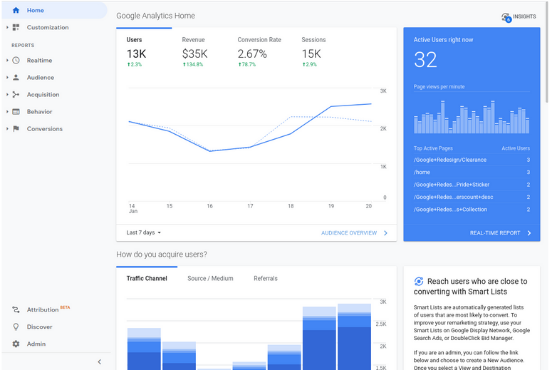Expand the Acquisition section arrow
550x370 pixels.
(7, 94)
